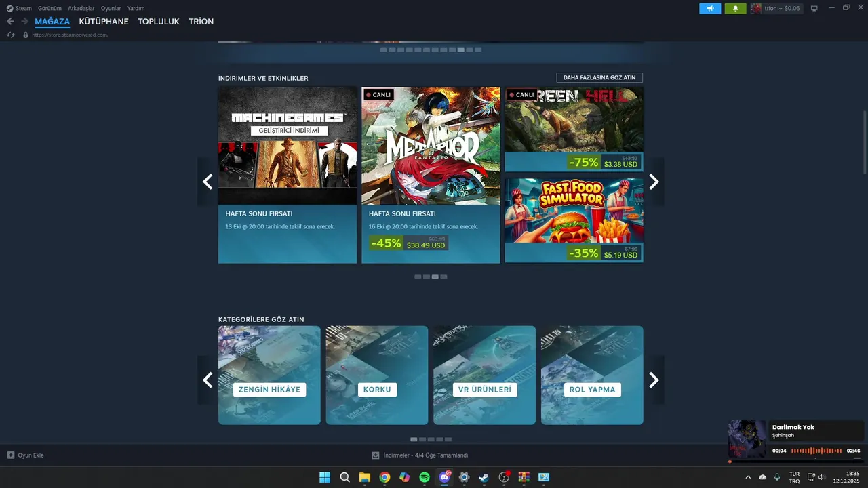The width and height of the screenshot is (868, 488).
Task: Click the -45% $38.49 USD price
Action: coord(408,243)
